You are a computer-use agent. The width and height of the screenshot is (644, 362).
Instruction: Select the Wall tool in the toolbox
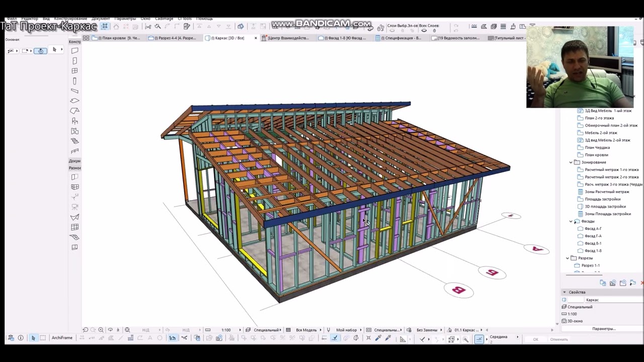74,51
